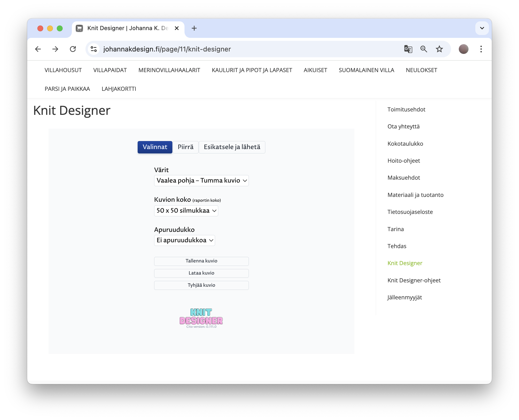Open the SUOMALAINEN VILLA menu item
Image resolution: width=519 pixels, height=420 pixels.
[366, 70]
